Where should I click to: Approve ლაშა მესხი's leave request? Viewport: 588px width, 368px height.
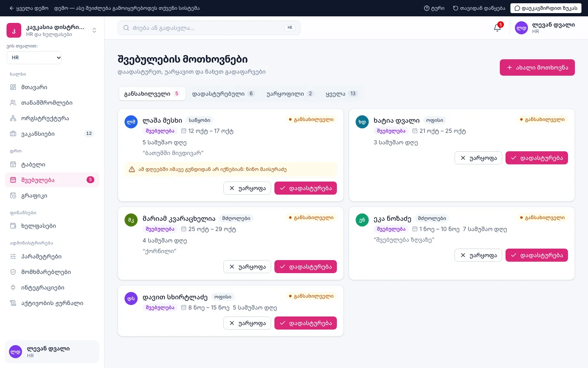point(305,188)
